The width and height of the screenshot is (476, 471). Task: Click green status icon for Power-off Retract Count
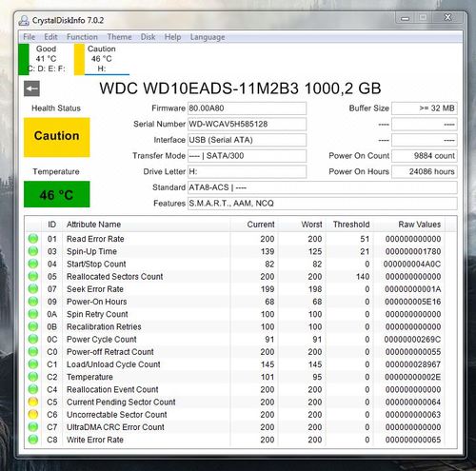click(x=33, y=351)
